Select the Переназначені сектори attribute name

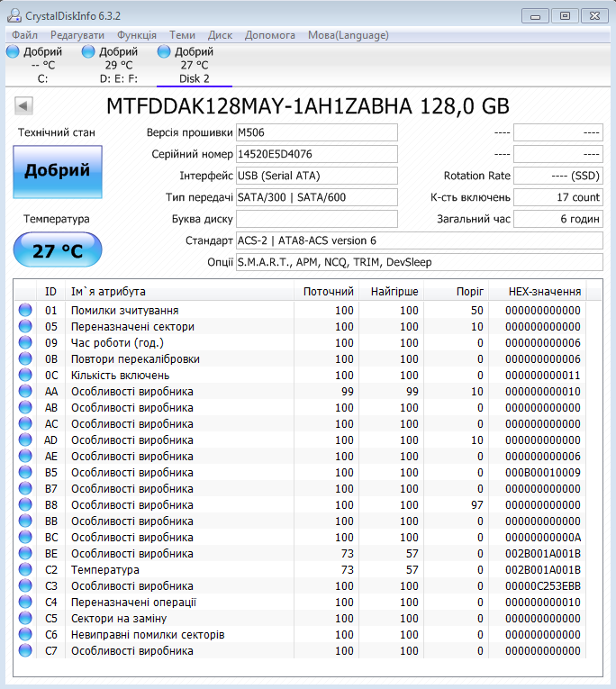click(132, 326)
